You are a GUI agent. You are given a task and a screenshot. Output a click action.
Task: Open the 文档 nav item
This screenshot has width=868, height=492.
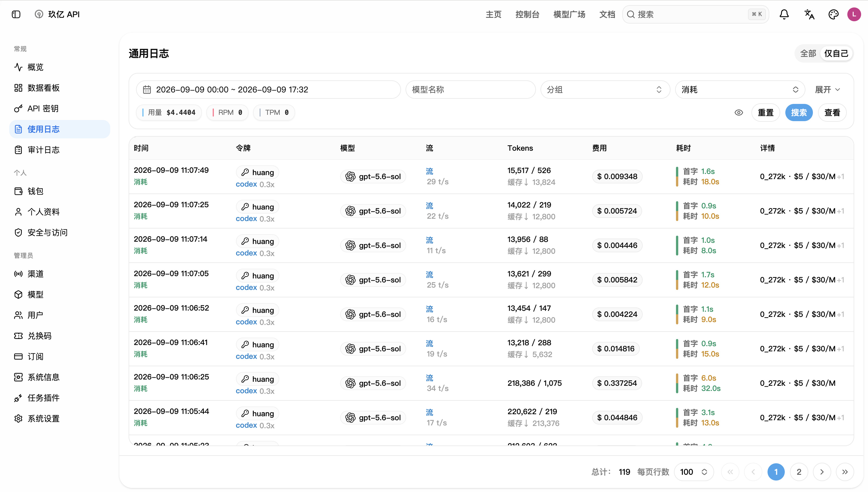pos(607,14)
